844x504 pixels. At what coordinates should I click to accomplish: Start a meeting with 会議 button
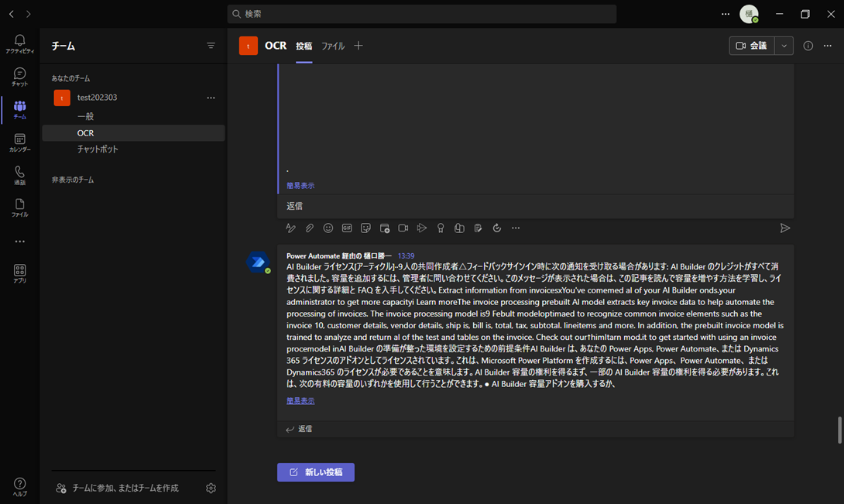pos(752,46)
